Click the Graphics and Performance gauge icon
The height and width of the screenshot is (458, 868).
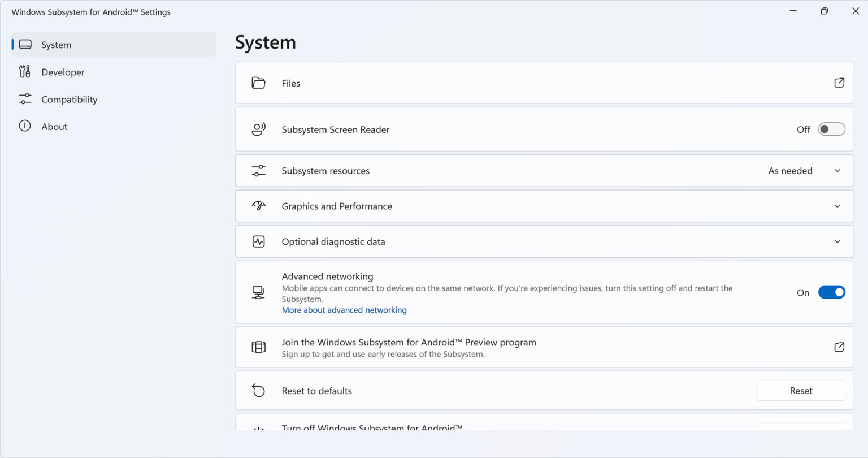[258, 206]
